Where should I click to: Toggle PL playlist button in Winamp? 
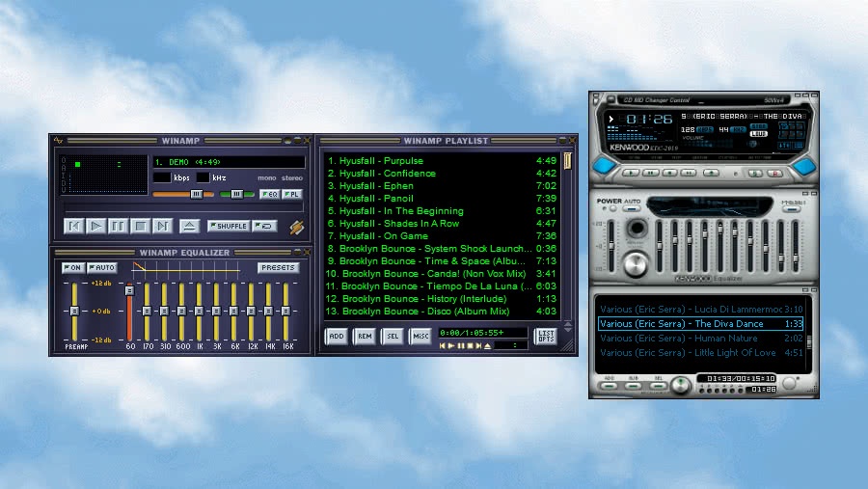coord(291,194)
